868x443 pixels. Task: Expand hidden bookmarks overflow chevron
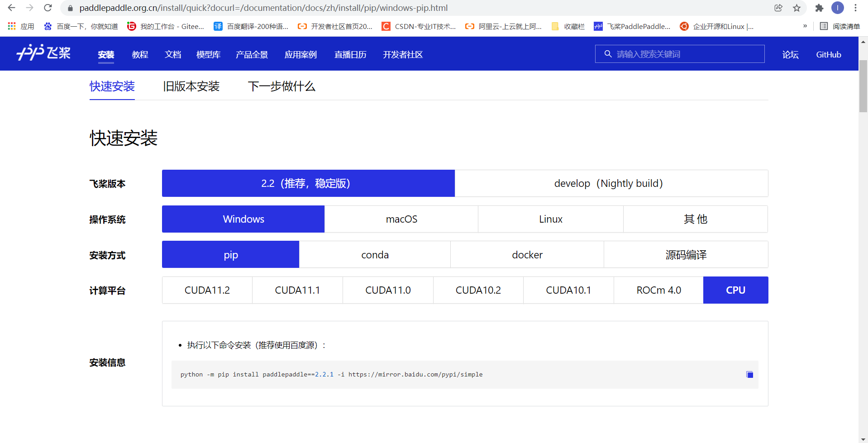click(805, 26)
